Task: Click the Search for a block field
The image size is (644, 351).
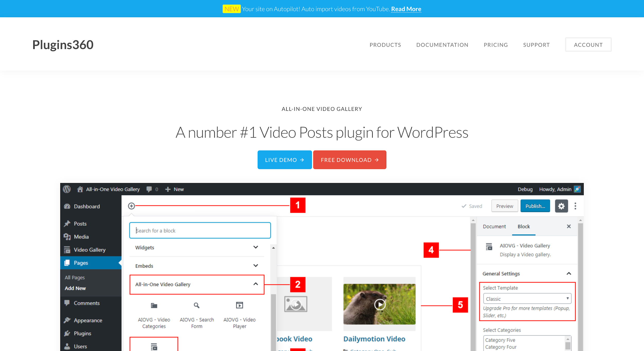Action: (x=200, y=230)
